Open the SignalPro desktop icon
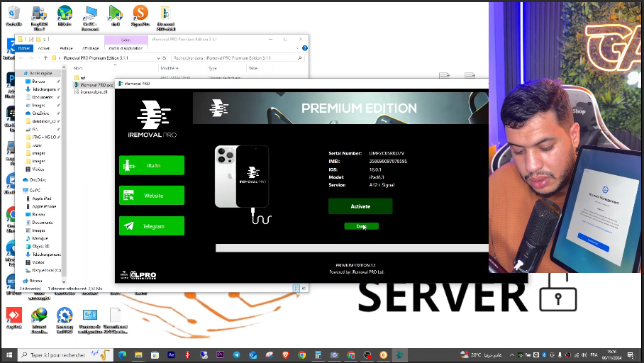644x363 pixels. 140,17
